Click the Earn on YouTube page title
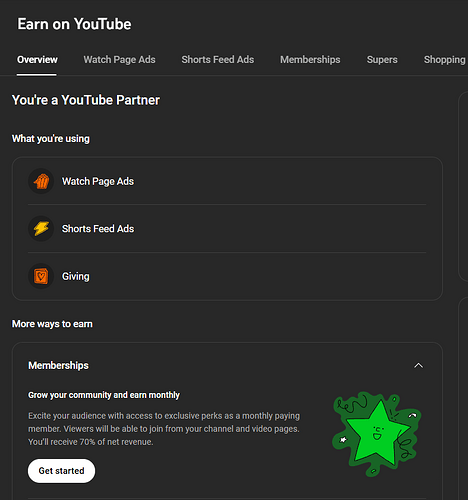 pyautogui.click(x=74, y=24)
